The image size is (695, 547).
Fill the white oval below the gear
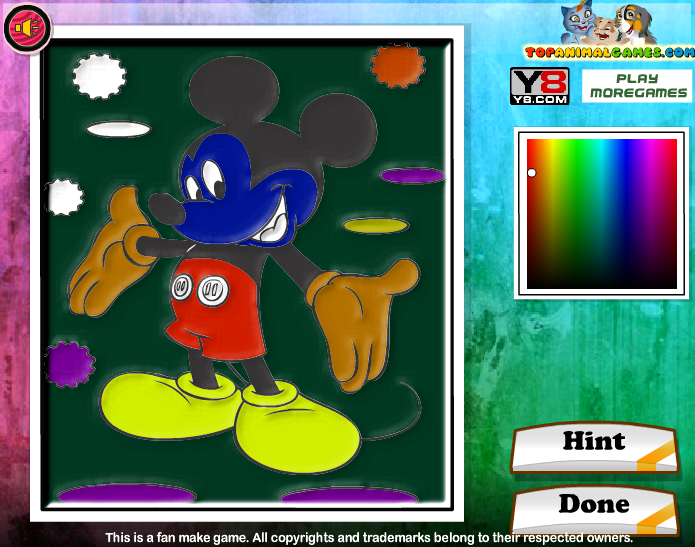(x=118, y=129)
